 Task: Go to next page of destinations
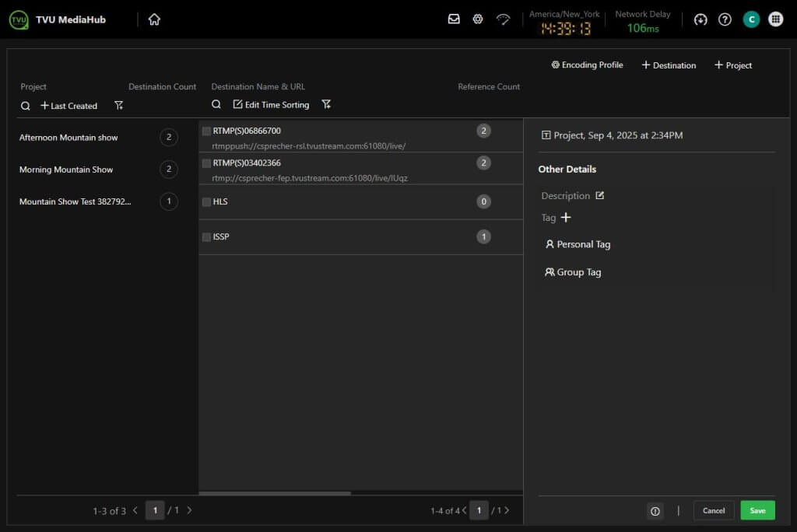pyautogui.click(x=507, y=510)
